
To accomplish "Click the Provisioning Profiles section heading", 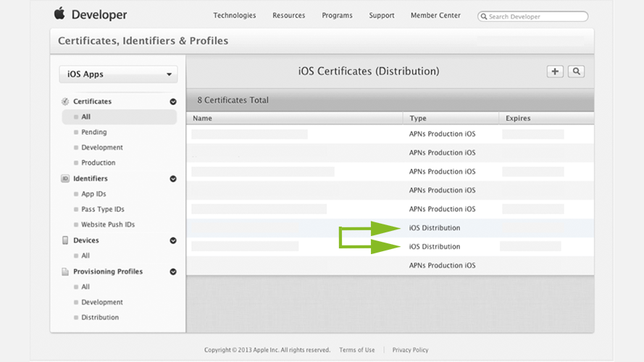I will click(108, 271).
